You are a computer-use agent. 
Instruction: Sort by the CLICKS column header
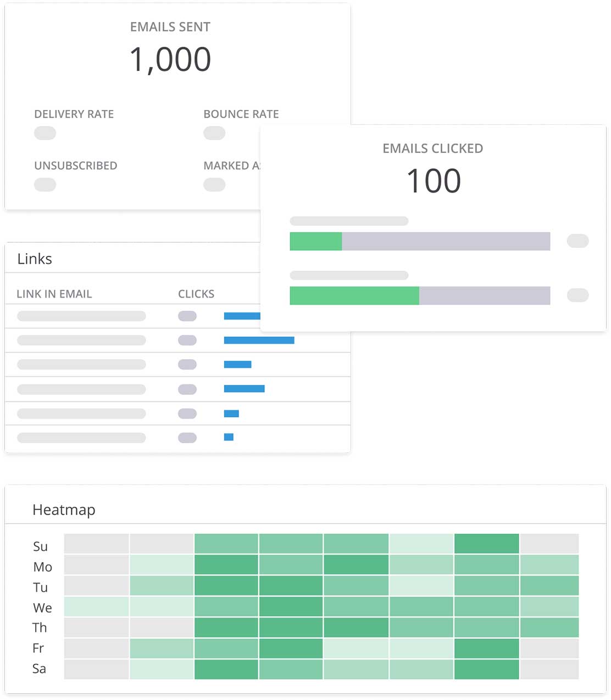click(196, 294)
